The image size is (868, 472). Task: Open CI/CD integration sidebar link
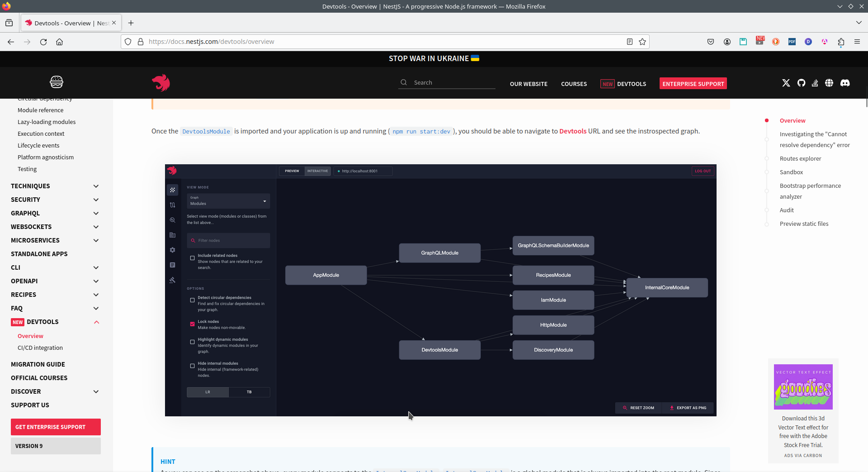pyautogui.click(x=40, y=348)
